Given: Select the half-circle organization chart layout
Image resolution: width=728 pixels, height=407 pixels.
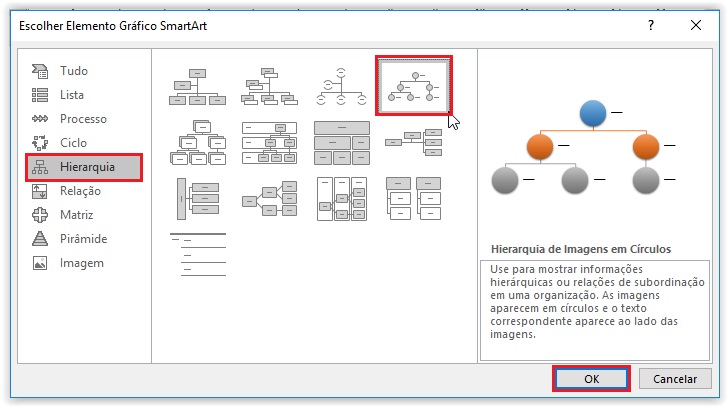Looking at the screenshot, I should 342,86.
